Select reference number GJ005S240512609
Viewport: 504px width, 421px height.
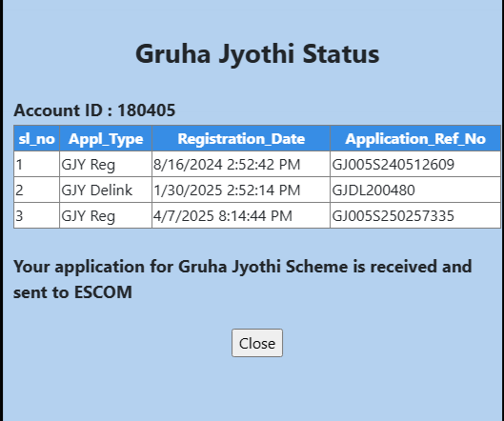click(393, 165)
